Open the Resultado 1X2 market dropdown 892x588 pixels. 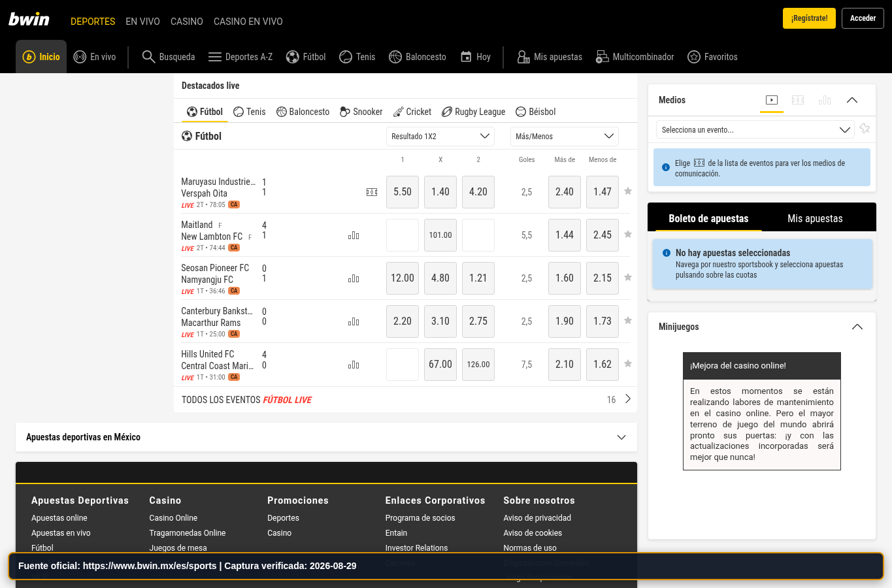point(440,137)
